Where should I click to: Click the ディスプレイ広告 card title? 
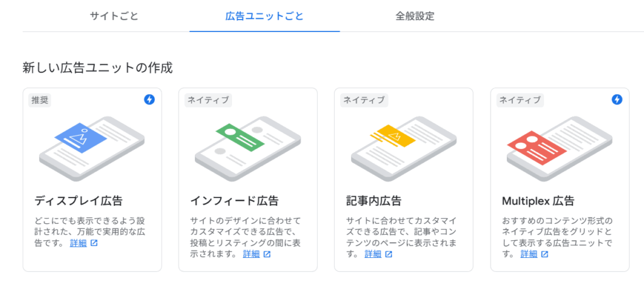point(79,201)
